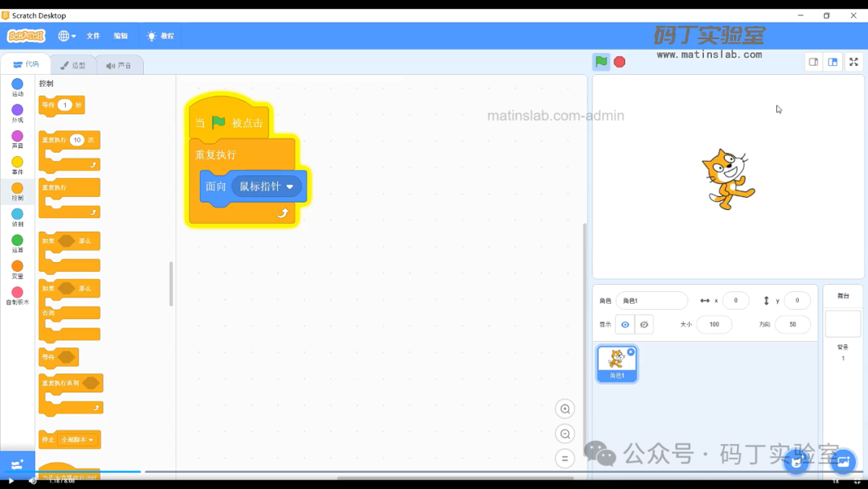Stop the project with the red button

pos(620,62)
